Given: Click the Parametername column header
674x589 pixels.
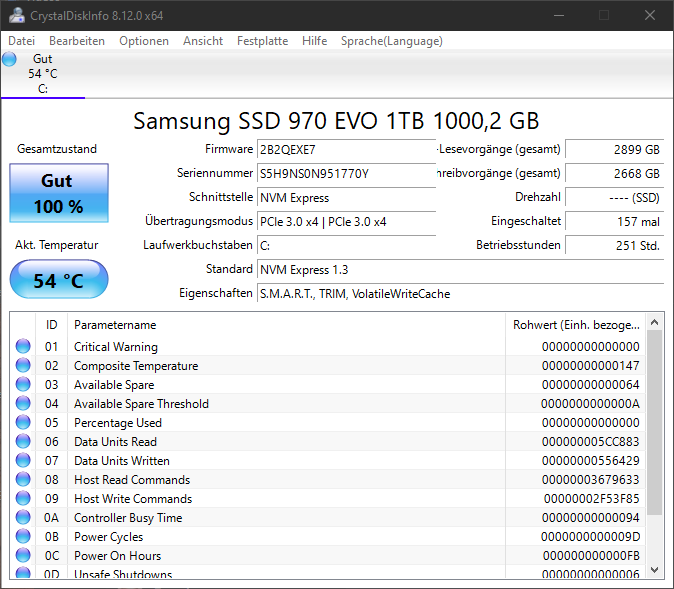Looking at the screenshot, I should pos(286,325).
